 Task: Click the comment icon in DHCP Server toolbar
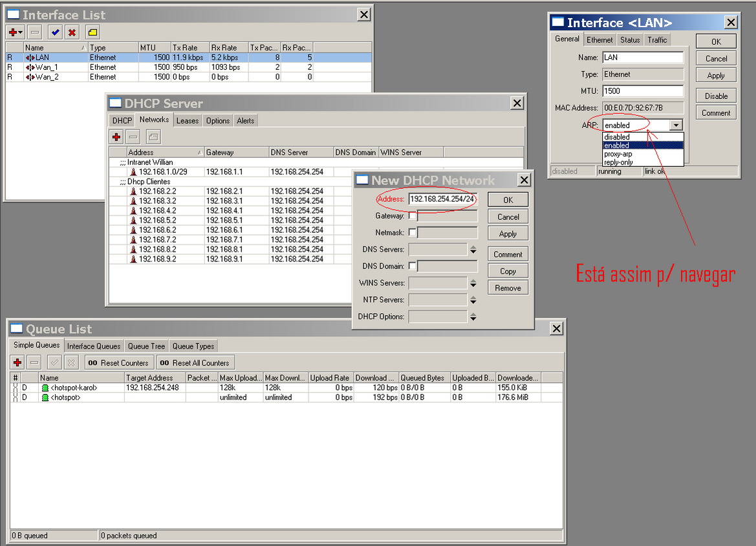point(153,137)
